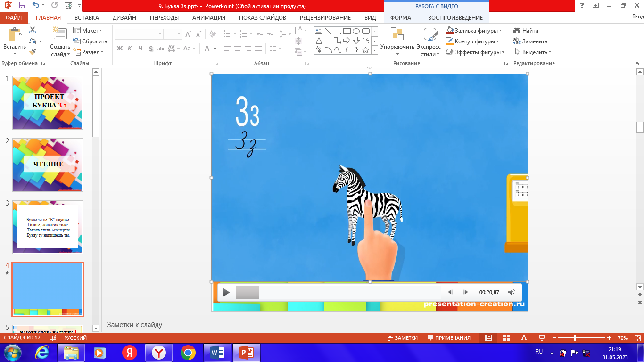Click the video volume speaker icon

point(512,293)
